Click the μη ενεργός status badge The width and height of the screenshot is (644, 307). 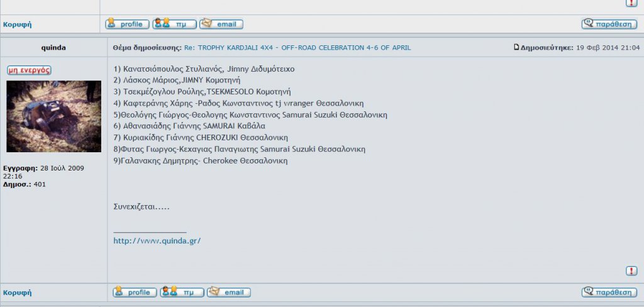(29, 70)
